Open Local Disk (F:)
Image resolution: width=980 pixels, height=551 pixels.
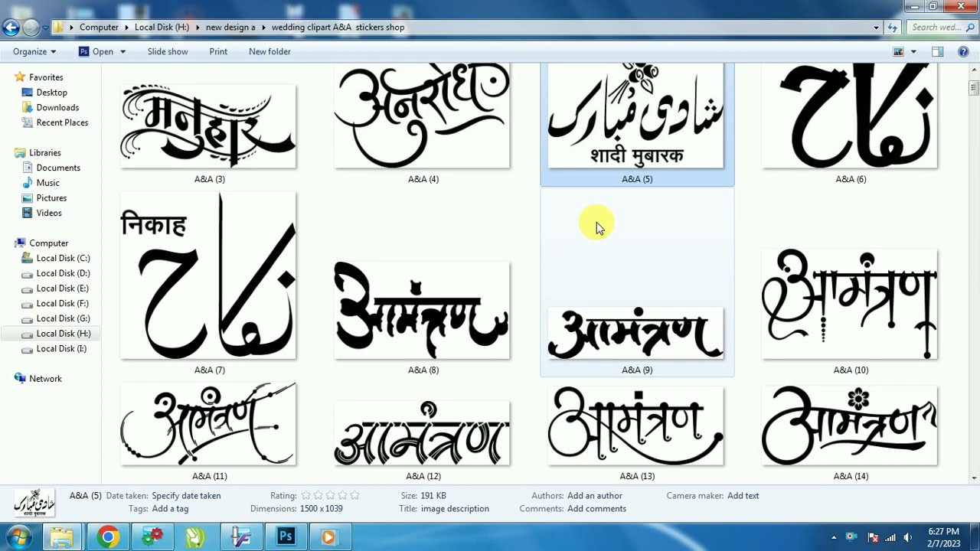point(63,304)
